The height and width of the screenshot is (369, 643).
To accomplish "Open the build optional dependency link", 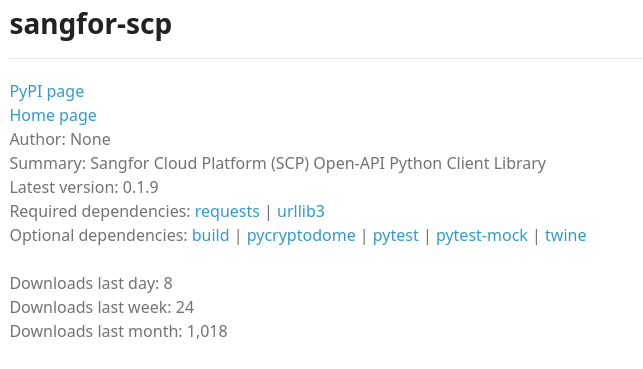I will pos(210,236).
